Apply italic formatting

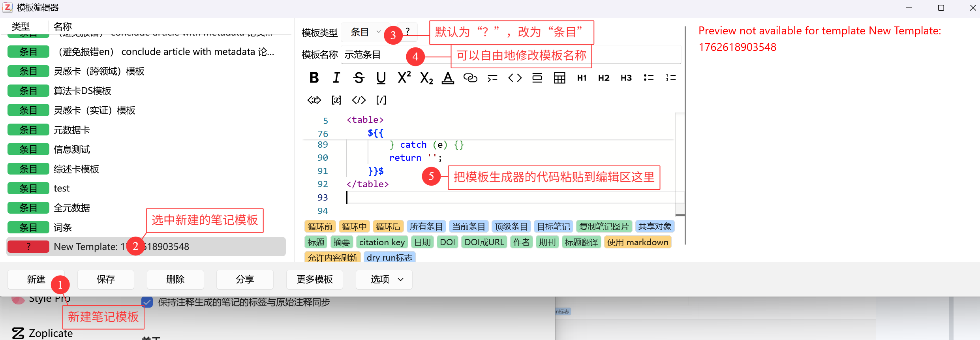click(336, 78)
